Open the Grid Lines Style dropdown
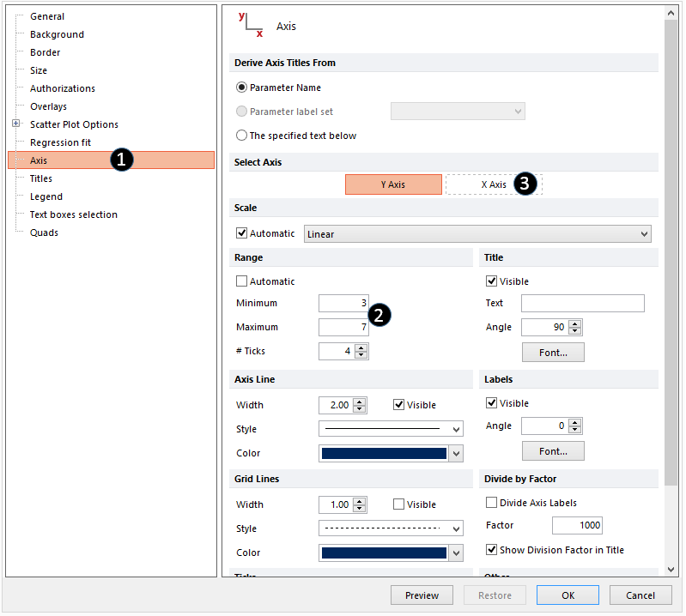The image size is (686, 616). tap(391, 528)
